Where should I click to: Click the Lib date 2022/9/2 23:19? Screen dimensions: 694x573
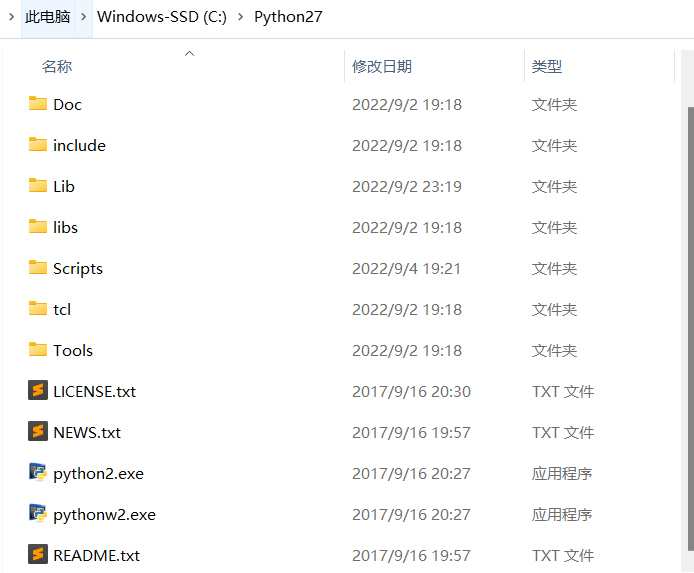407,187
